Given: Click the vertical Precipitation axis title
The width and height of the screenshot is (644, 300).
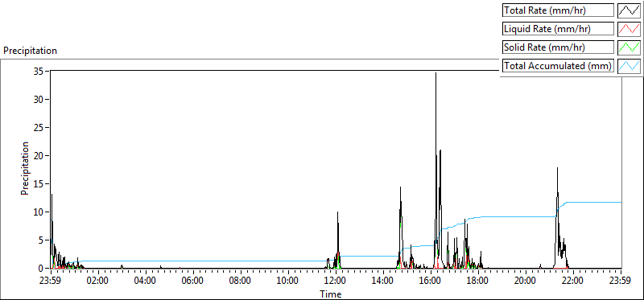Looking at the screenshot, I should [25, 168].
